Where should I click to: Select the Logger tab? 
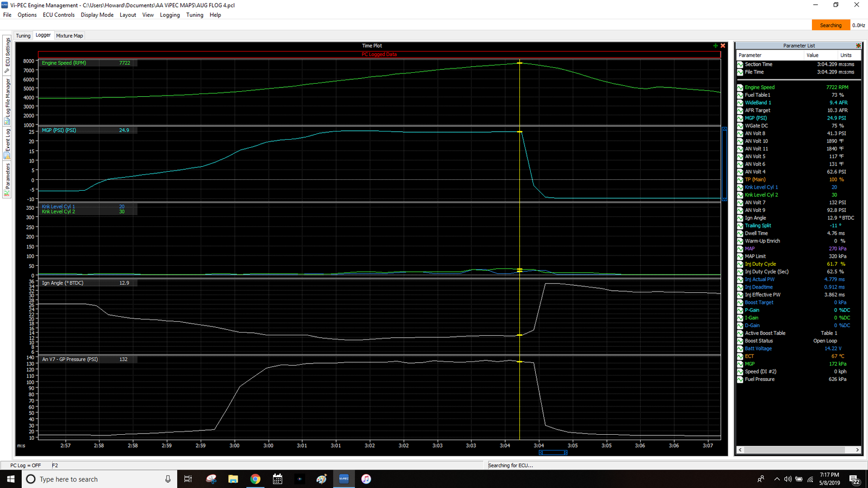click(x=43, y=35)
